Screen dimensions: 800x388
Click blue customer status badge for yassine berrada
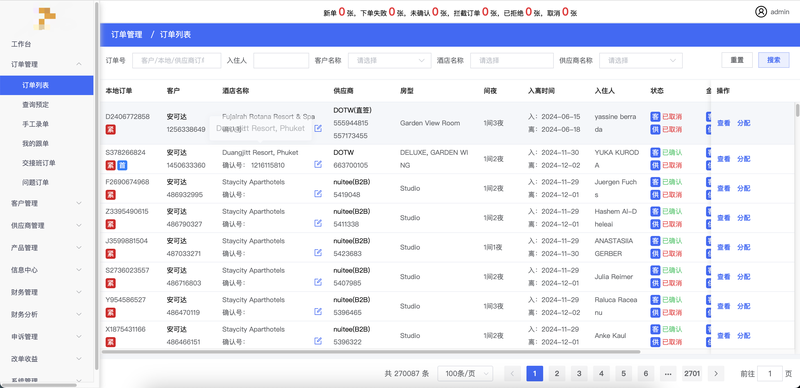(x=655, y=117)
